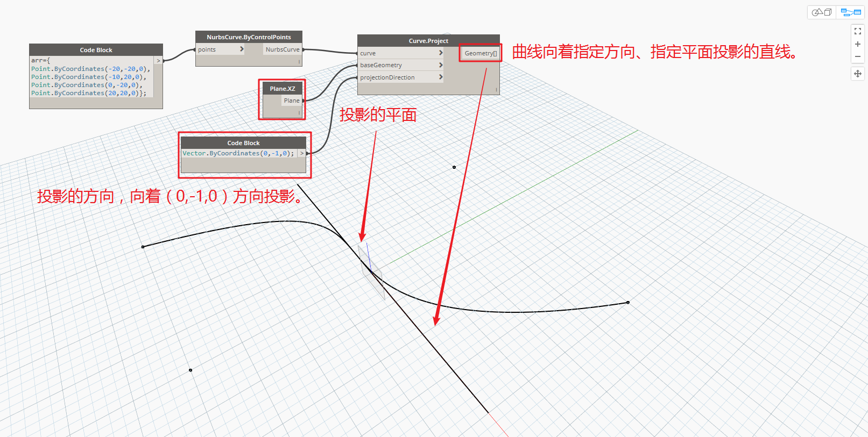868x437 pixels.
Task: Click the lacing indicator on NurbsCurve.ByControlPoints node
Action: point(299,62)
